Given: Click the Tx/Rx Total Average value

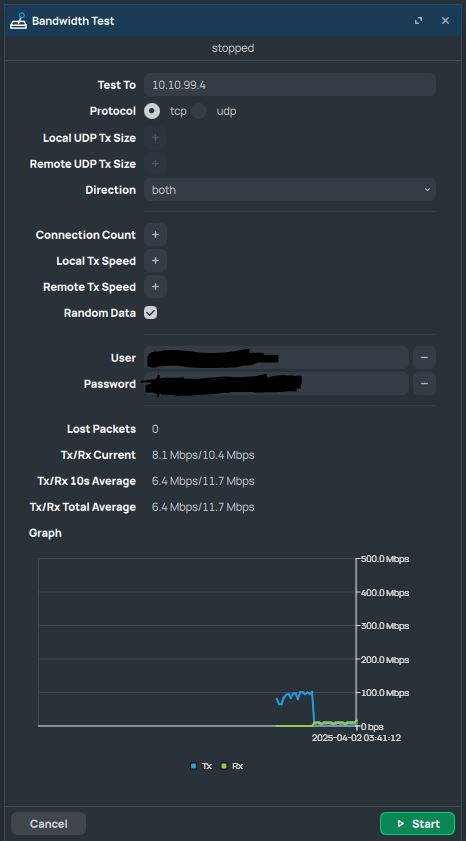Looking at the screenshot, I should click(x=203, y=507).
